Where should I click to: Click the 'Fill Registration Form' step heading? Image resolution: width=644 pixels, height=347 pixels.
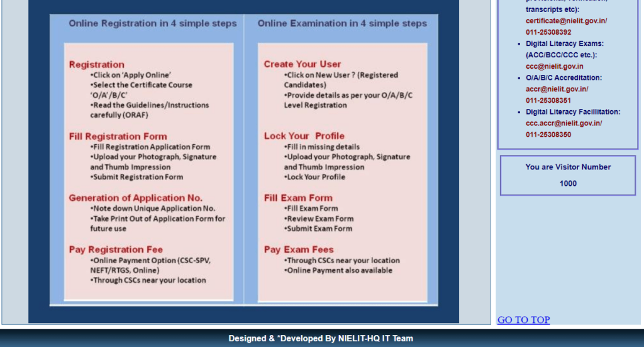tap(118, 136)
